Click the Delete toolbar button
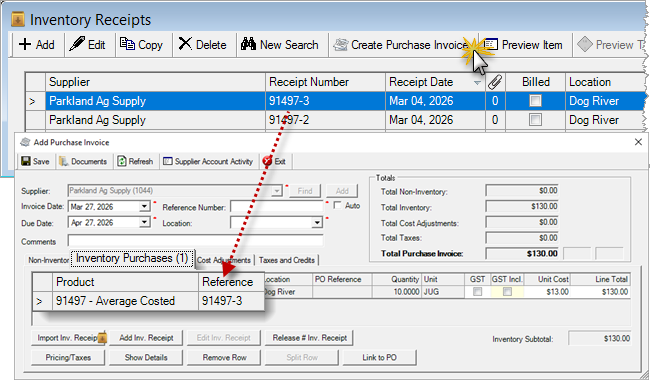Screen dimensions: 650x380 click(x=202, y=45)
